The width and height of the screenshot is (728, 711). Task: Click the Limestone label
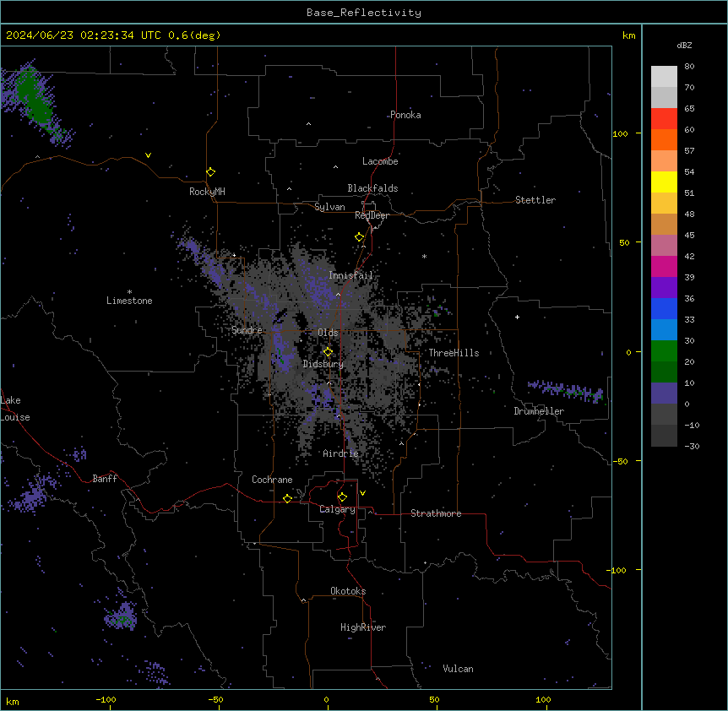pos(129,301)
